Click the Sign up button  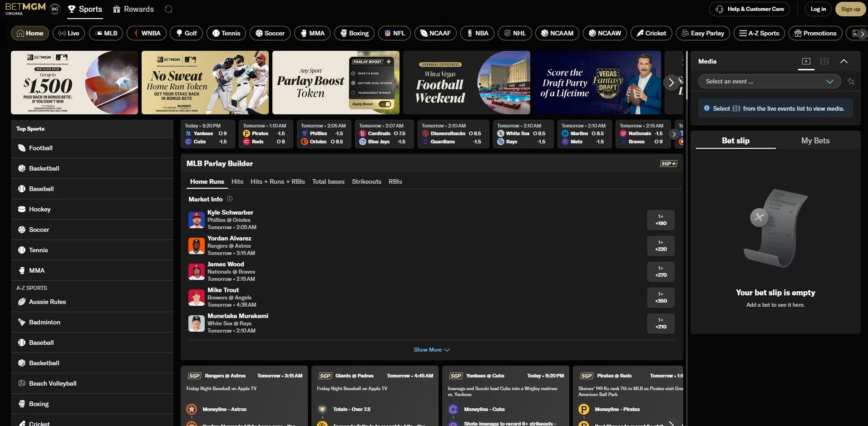[x=851, y=9]
